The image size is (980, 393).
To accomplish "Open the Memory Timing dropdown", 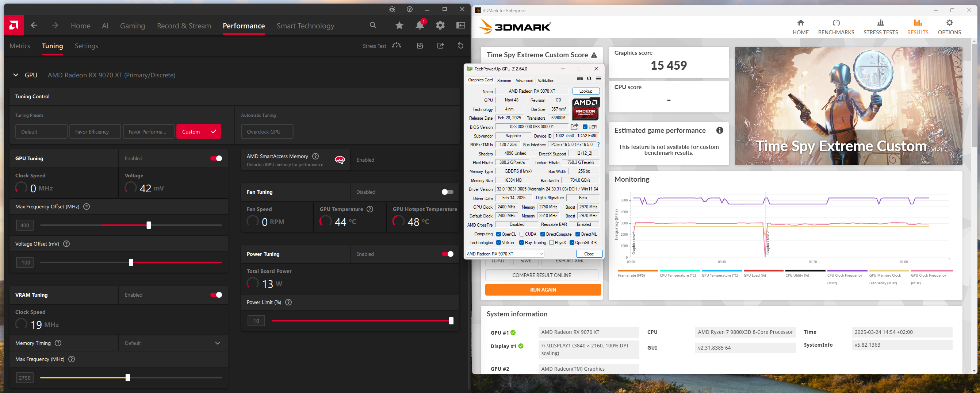I will [x=173, y=343].
